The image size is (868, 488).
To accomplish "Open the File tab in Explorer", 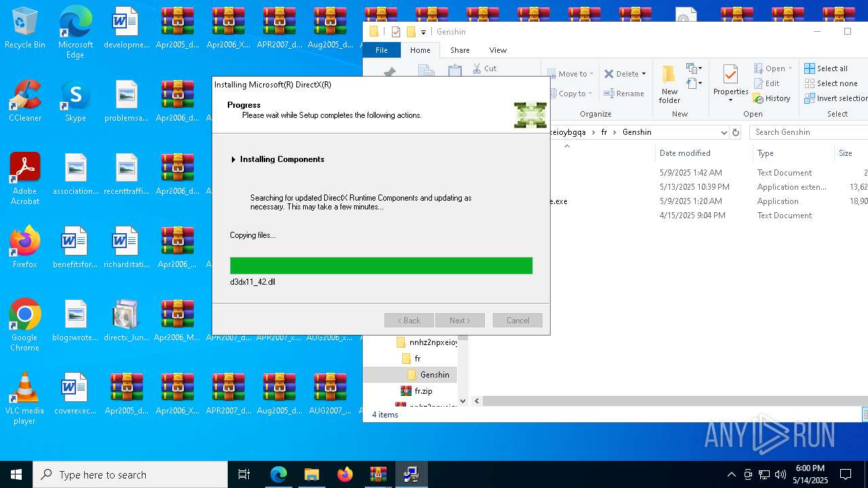I will 382,50.
